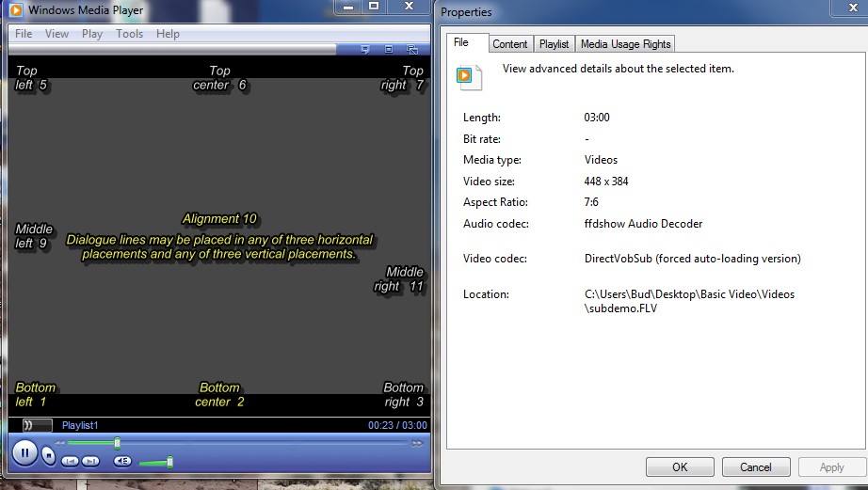The height and width of the screenshot is (490, 868).
Task: Click the Video size value 448 x 384
Action: click(x=606, y=182)
